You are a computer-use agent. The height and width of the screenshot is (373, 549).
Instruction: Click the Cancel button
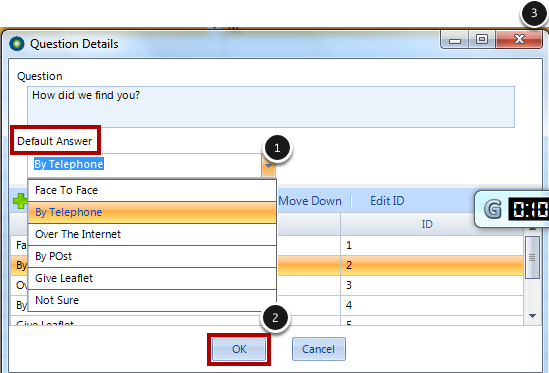coord(319,349)
